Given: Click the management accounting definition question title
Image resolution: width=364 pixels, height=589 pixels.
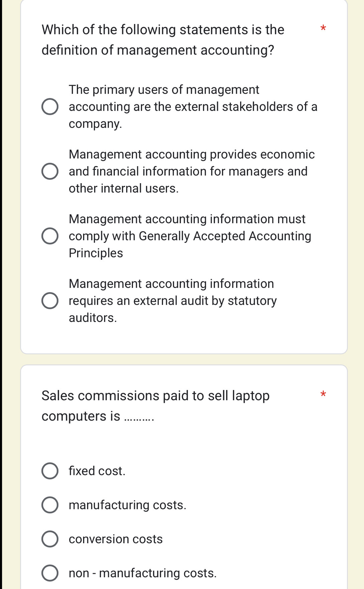Looking at the screenshot, I should tap(163, 40).
